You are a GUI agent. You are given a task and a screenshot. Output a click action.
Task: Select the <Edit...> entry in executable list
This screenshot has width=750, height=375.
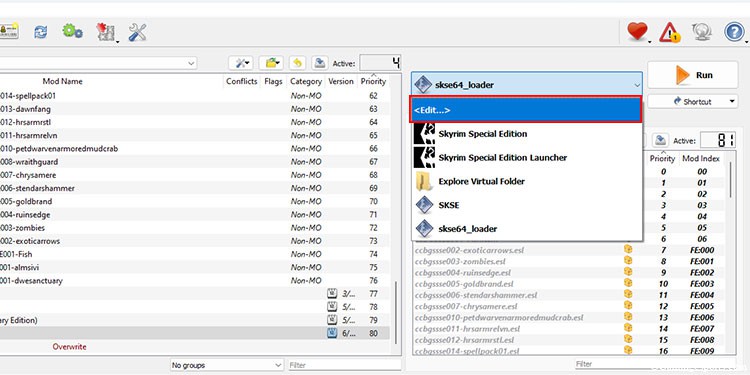point(526,110)
